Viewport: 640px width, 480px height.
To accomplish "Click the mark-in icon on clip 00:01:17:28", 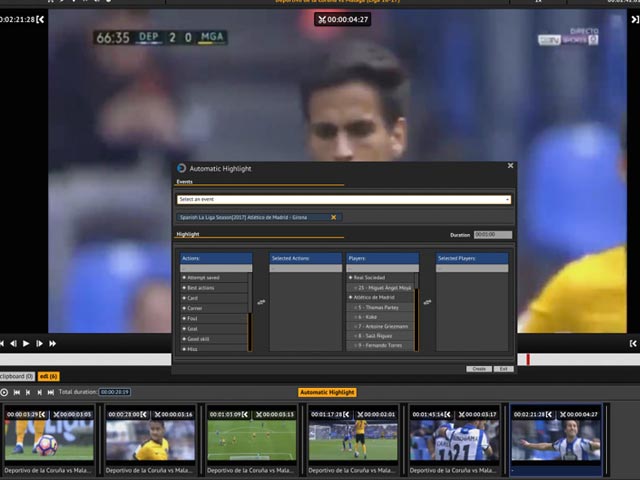I will click(346, 414).
